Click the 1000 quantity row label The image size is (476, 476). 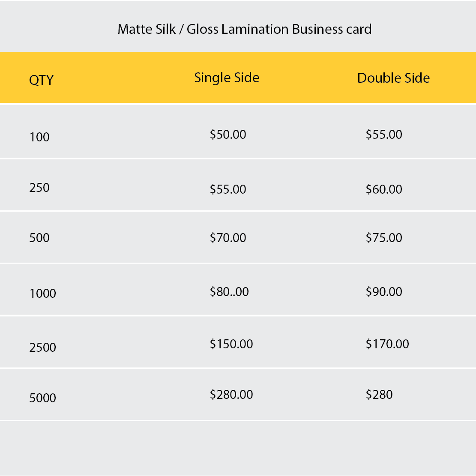pyautogui.click(x=43, y=293)
